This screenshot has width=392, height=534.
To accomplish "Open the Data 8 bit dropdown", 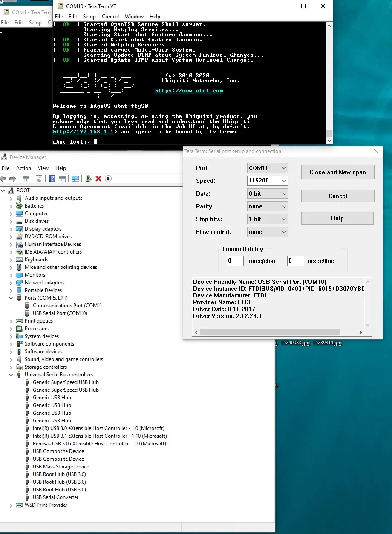I will pyautogui.click(x=268, y=193).
